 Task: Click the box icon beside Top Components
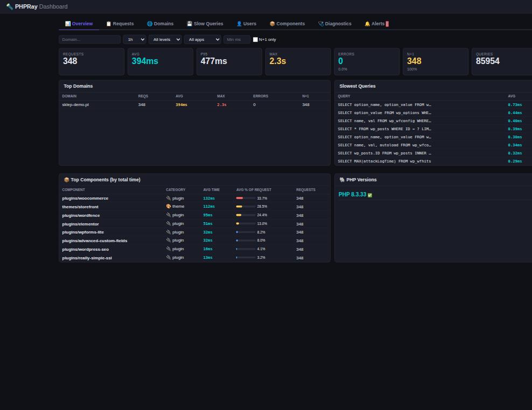67,180
